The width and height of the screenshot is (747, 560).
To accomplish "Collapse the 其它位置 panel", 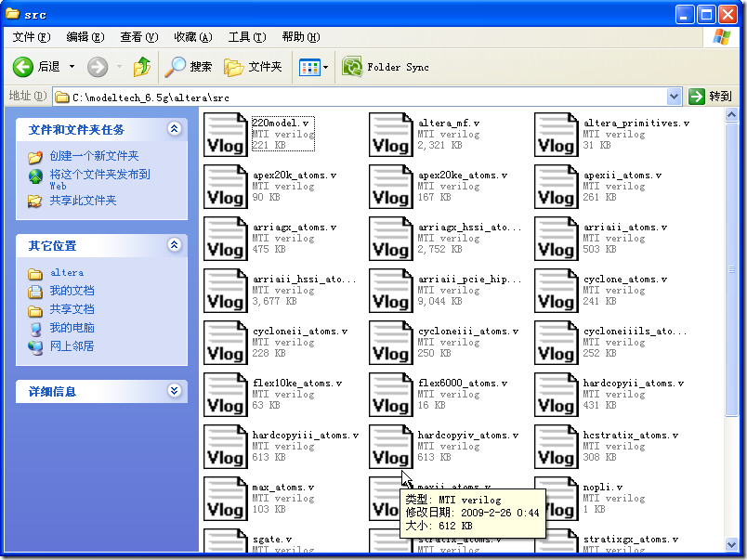I will coord(174,245).
